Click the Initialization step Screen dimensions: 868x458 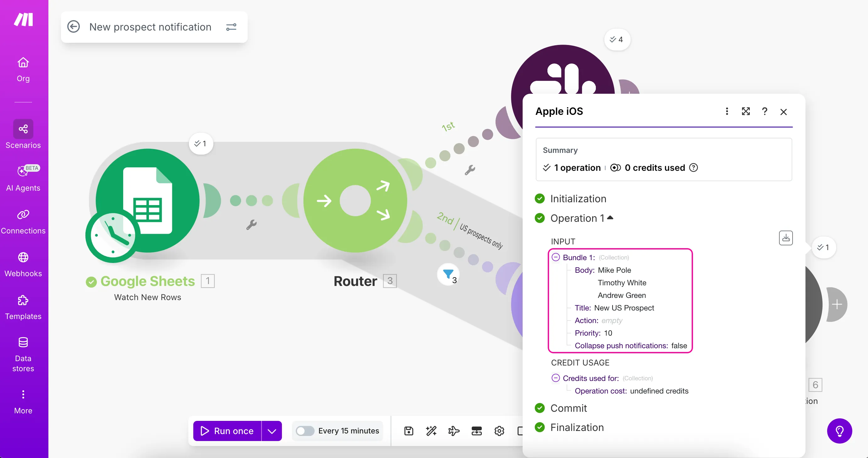click(578, 199)
